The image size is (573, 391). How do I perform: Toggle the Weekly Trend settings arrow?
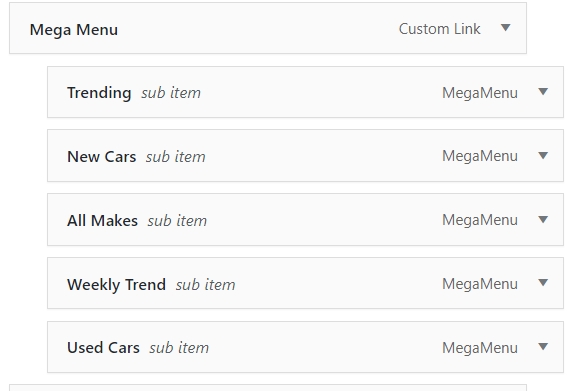coord(543,282)
